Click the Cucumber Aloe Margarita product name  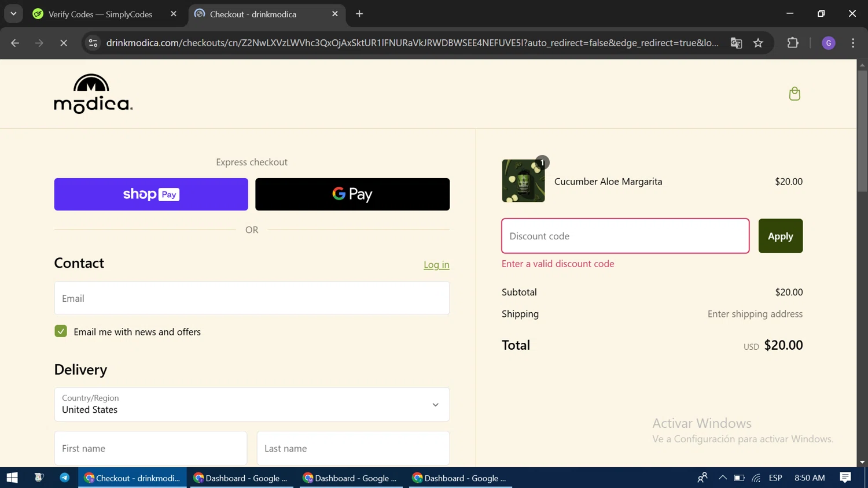pyautogui.click(x=608, y=182)
